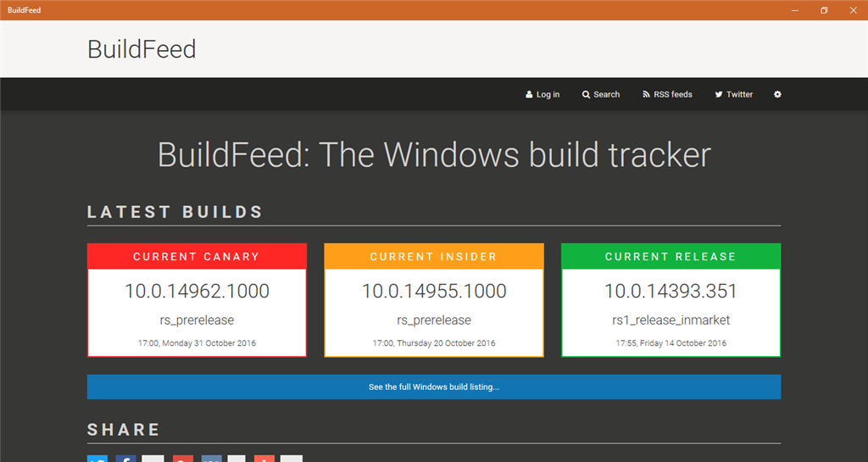The image size is (868, 462).
Task: Open the settings gear icon in navigation bar
Action: [x=777, y=95]
